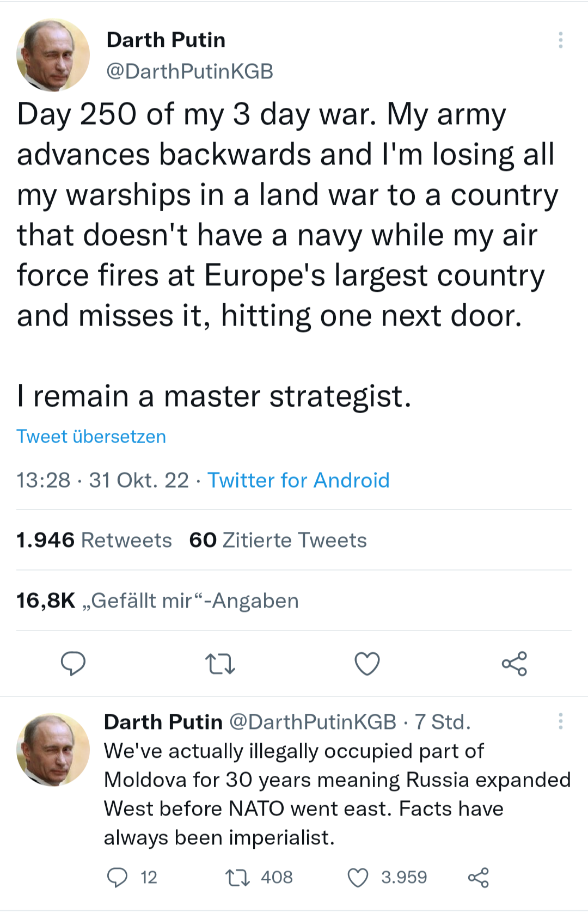588x919 pixels.
Task: Like the Moldova reply tweet
Action: click(358, 877)
